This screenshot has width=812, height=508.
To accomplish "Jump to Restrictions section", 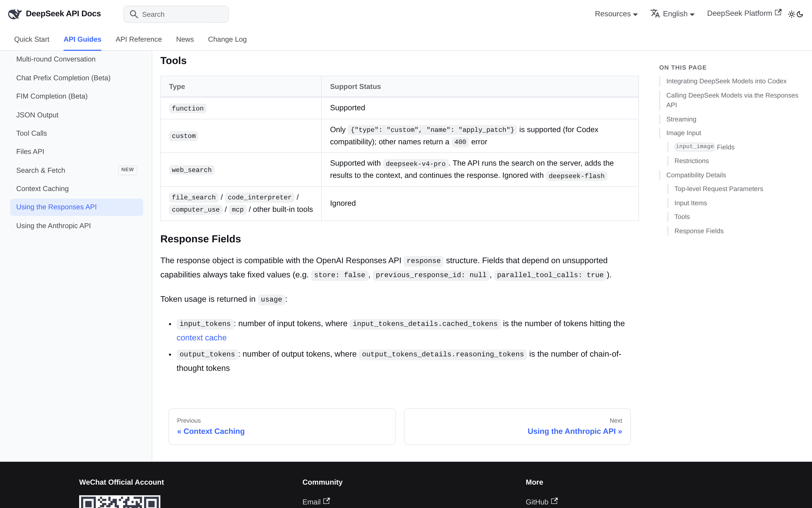I will point(691,161).
